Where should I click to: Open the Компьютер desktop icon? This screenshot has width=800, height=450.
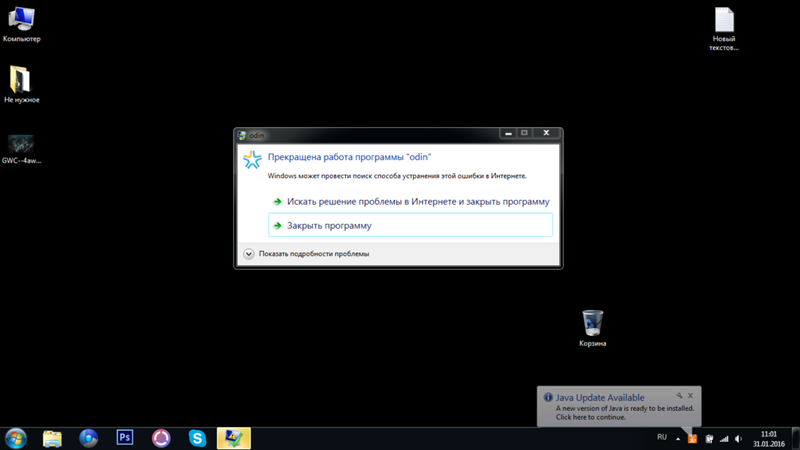click(21, 24)
